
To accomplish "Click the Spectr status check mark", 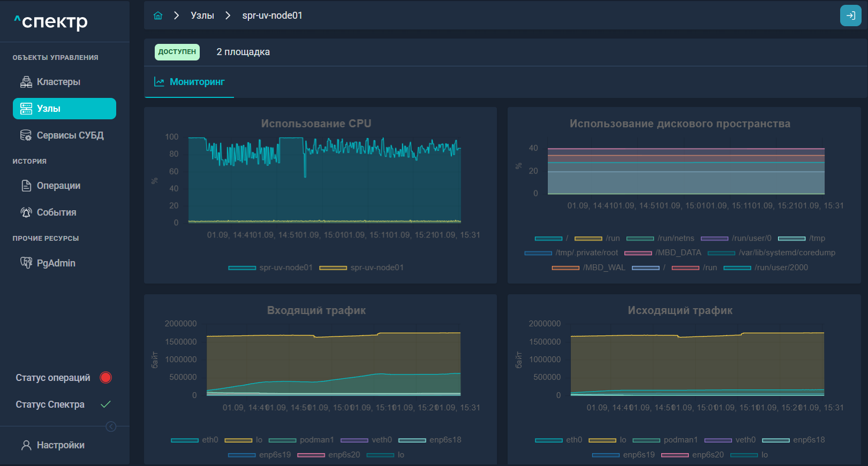I will point(106,404).
